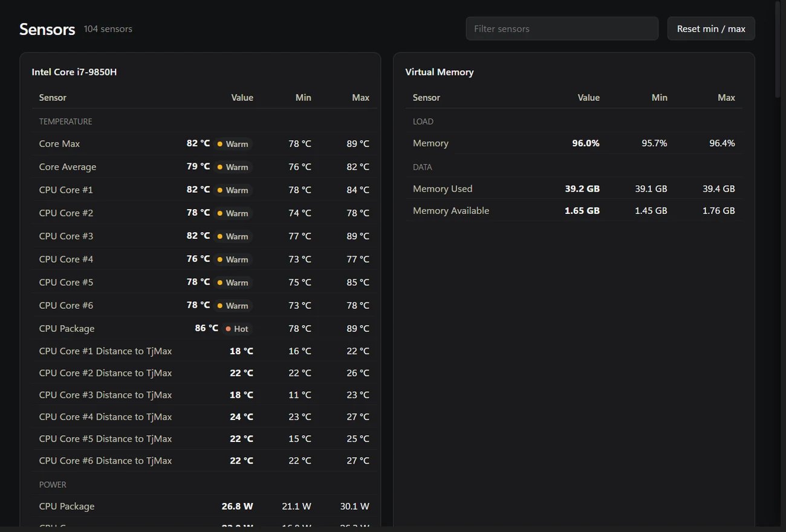Click the POWER section heading
The height and width of the screenshot is (532, 786).
[53, 485]
